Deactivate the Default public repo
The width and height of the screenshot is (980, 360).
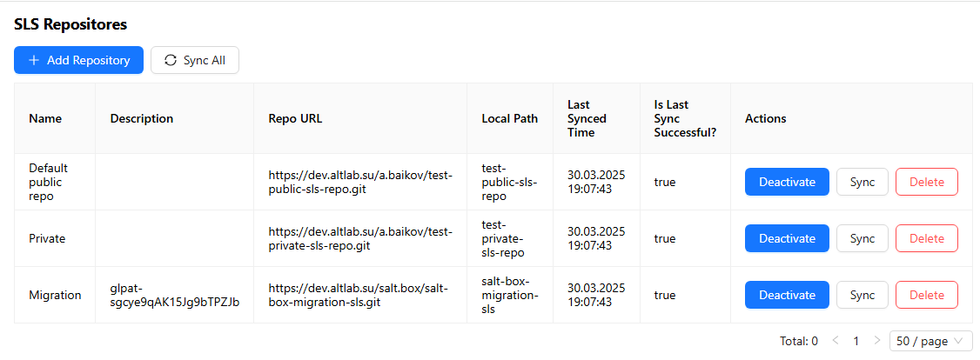point(787,182)
